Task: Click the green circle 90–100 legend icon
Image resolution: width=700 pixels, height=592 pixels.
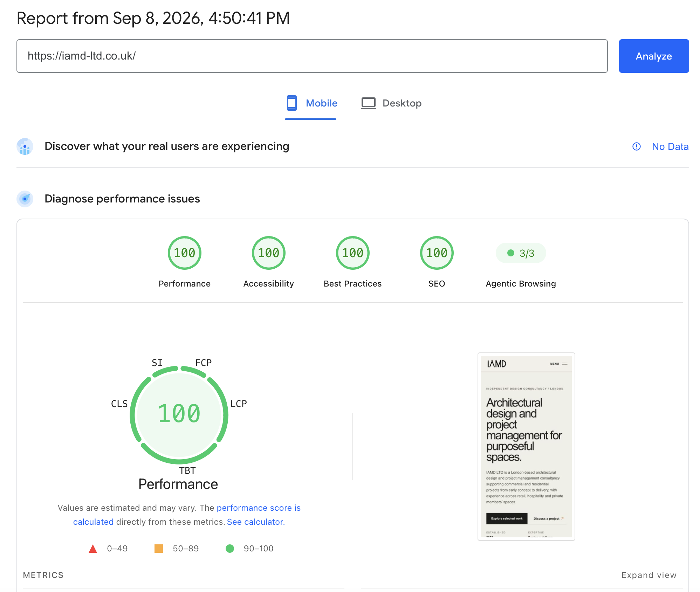Action: click(x=230, y=549)
